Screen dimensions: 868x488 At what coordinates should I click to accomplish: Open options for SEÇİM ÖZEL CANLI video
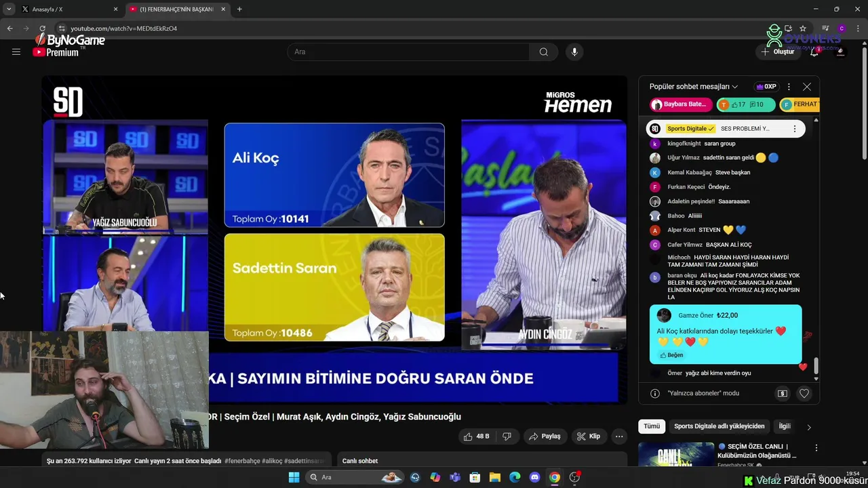pos(816,448)
